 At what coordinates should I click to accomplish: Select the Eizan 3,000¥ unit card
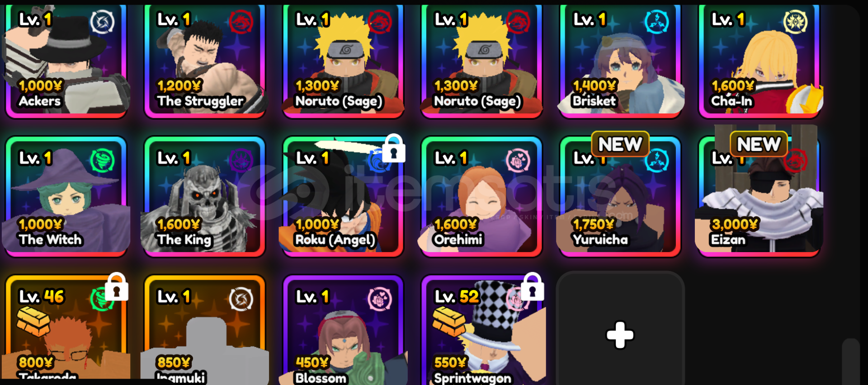pos(759,196)
